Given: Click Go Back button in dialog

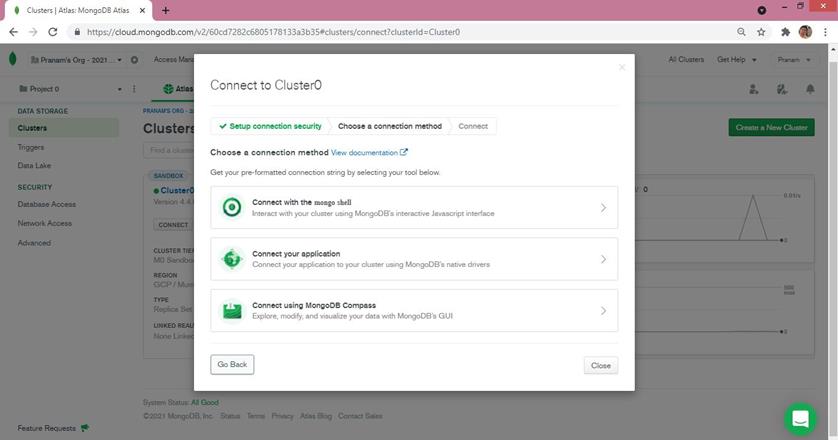Looking at the screenshot, I should (x=232, y=365).
